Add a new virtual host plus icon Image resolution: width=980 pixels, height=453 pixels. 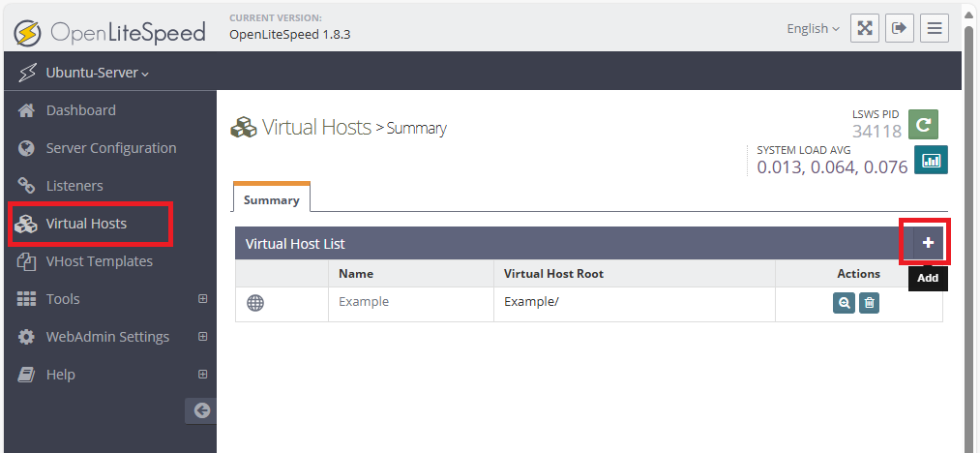[928, 243]
